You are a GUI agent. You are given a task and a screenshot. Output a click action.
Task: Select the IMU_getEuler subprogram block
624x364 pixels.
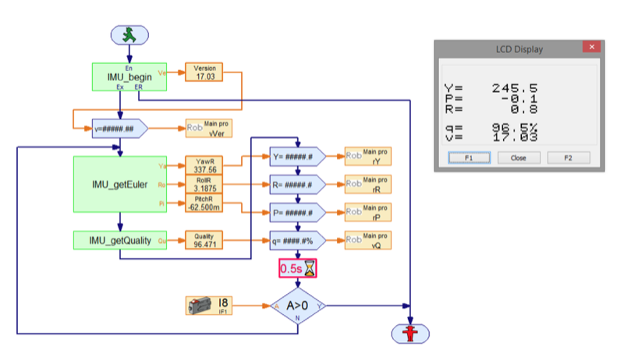119,183
